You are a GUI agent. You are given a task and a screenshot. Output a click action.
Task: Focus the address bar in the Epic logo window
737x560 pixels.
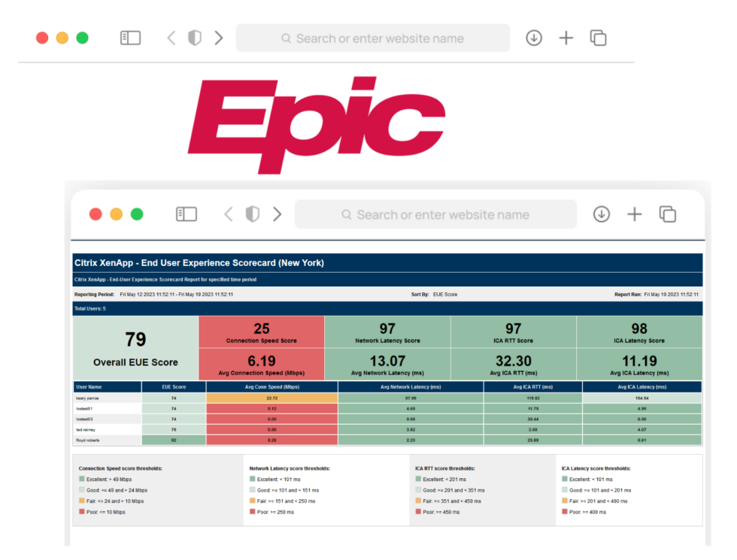pos(373,38)
